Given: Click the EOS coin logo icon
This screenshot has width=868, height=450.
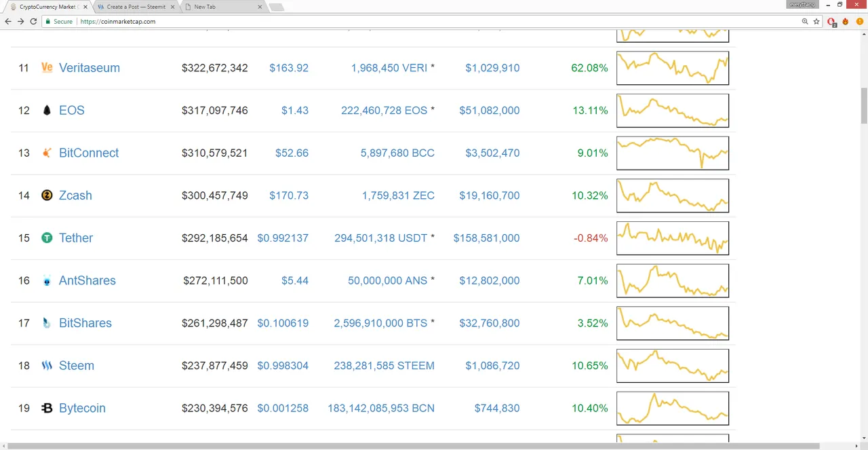Looking at the screenshot, I should click(x=47, y=111).
